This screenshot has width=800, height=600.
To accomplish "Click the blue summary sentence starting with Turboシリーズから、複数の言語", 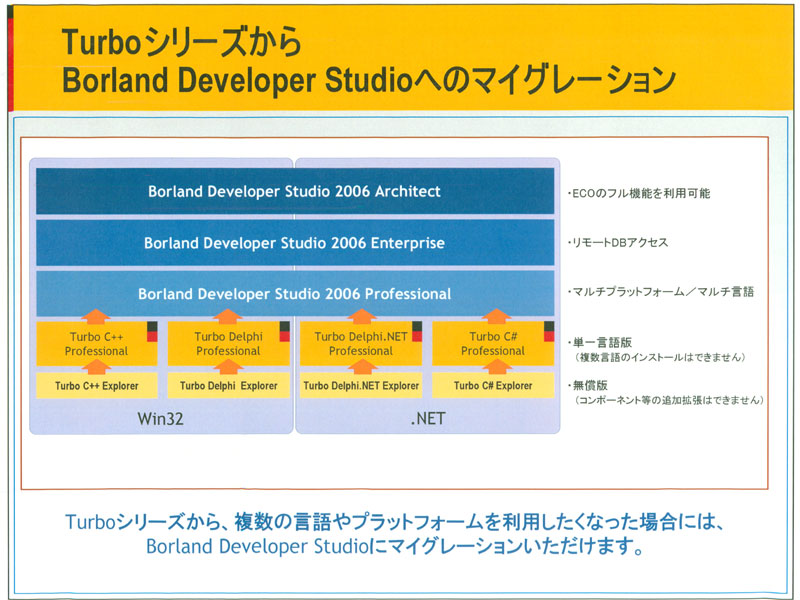I will point(394,522).
